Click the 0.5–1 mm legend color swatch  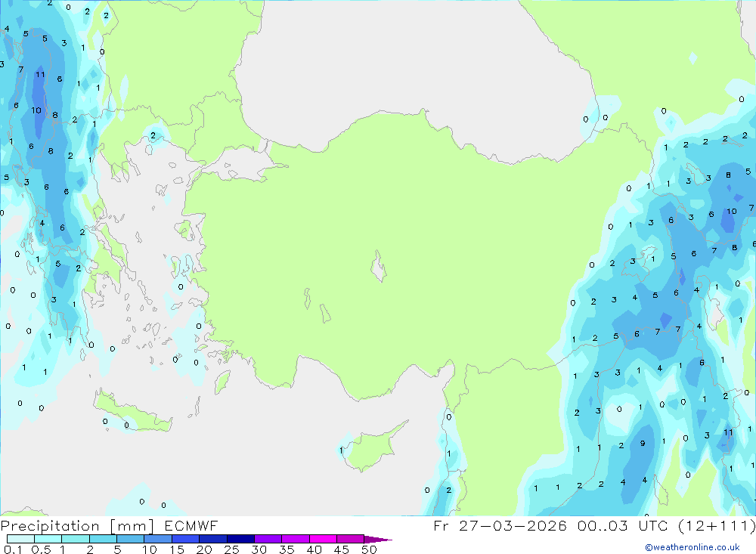pyautogui.click(x=48, y=539)
